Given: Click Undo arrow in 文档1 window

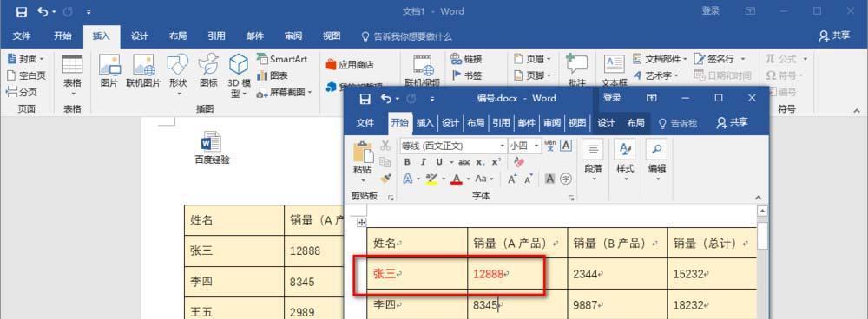Looking at the screenshot, I should (x=42, y=11).
